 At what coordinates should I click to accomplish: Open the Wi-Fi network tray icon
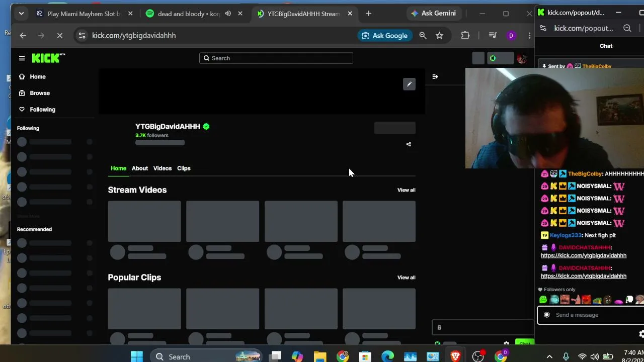click(x=582, y=356)
